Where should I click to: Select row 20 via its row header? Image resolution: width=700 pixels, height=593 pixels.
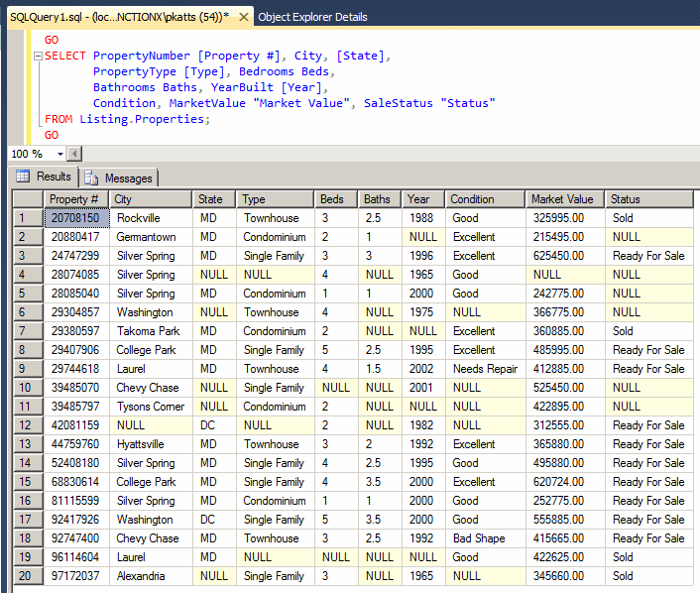click(x=28, y=576)
